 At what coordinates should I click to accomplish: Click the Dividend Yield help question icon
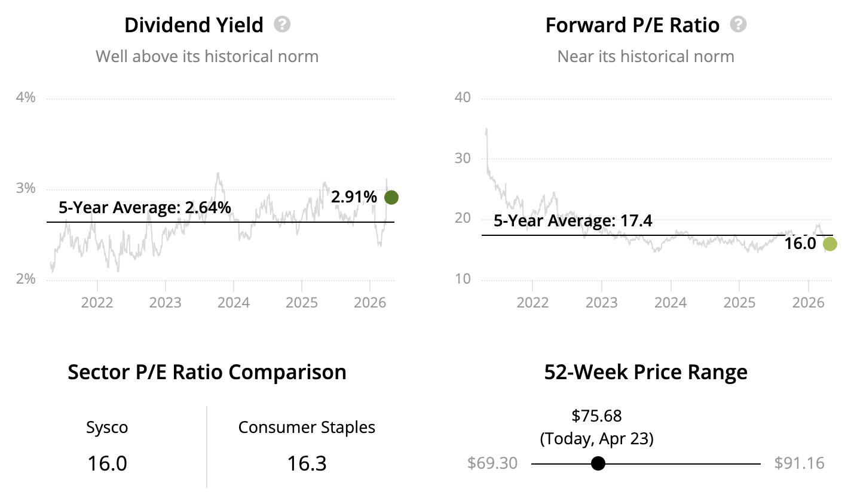click(x=282, y=24)
